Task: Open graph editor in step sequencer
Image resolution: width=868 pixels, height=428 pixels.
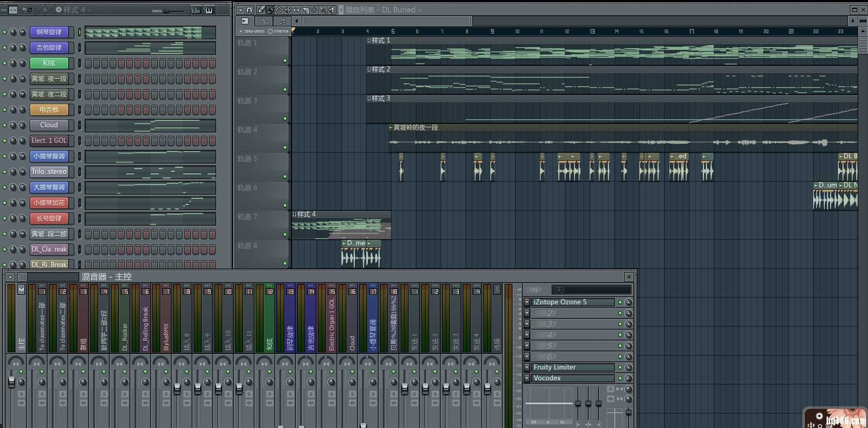Action: 196,10
